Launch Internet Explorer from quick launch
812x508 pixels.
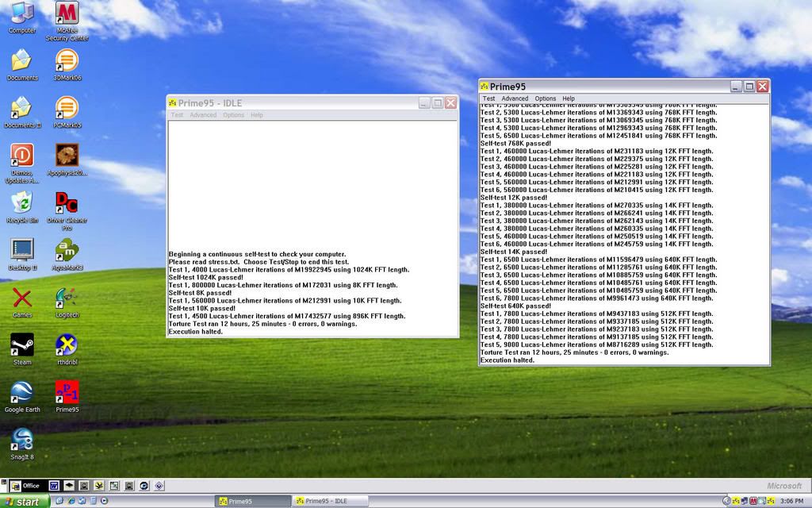point(71,501)
